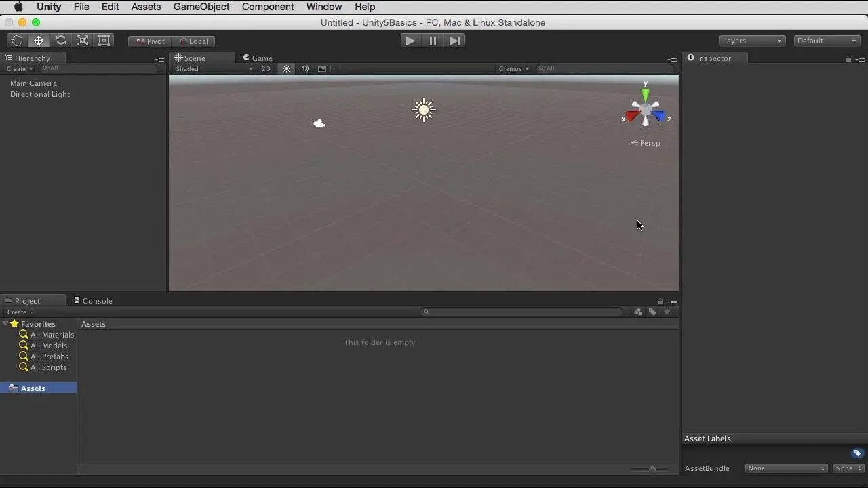The width and height of the screenshot is (868, 488).
Task: Click the Pause button in the toolbar
Action: point(433,41)
